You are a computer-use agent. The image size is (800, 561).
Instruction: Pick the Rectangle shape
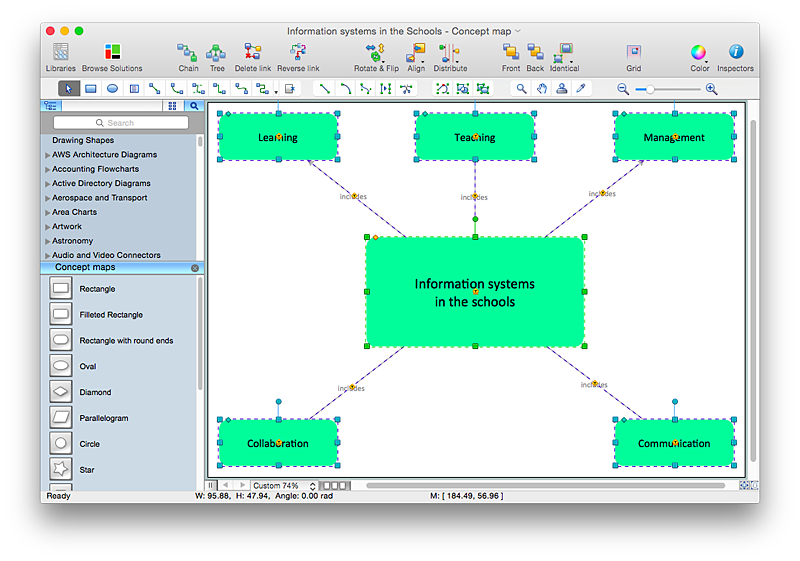(61, 288)
